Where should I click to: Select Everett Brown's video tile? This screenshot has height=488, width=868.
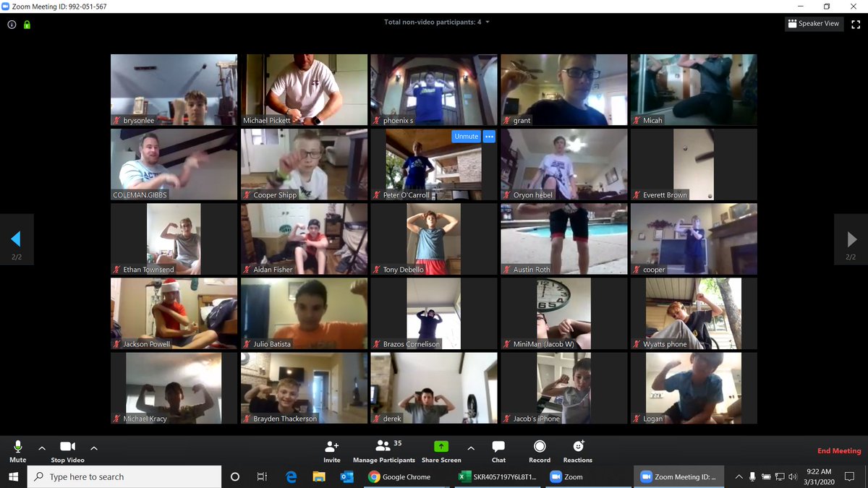pos(694,164)
